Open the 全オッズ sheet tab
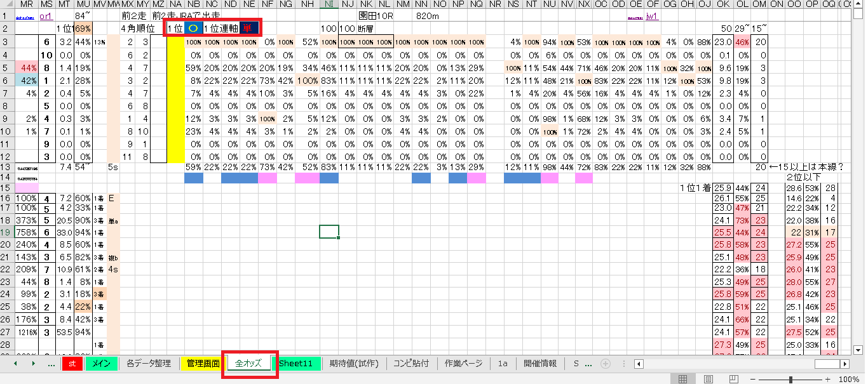Image resolution: width=868 pixels, height=384 pixels. [248, 364]
